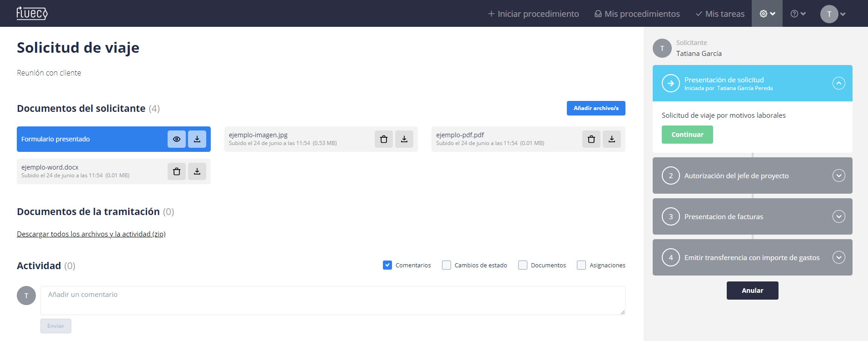The image size is (868, 341).
Task: Expand Autorización del jefe de proyecto step
Action: [838, 176]
